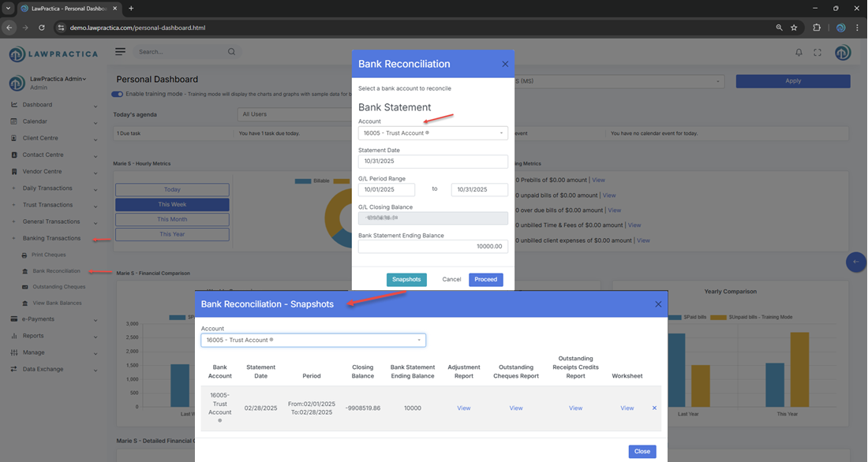Viewport: 868px width, 462px height.
Task: Delete the snapshot row with X icon
Action: pyautogui.click(x=654, y=408)
